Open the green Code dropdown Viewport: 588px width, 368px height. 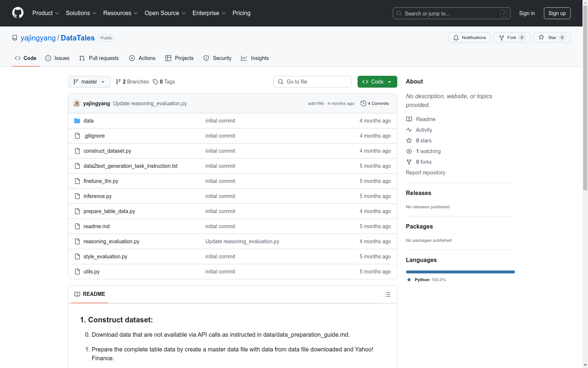377,82
